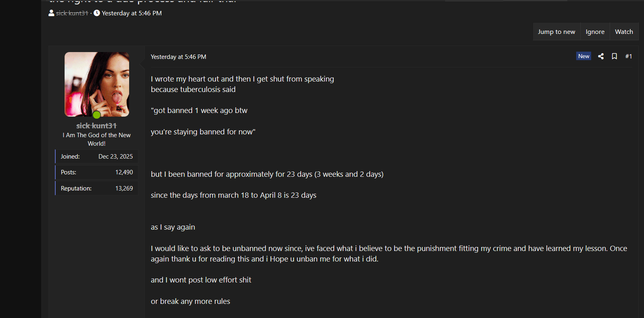Click the thread starter username in the header
Screen dimensions: 644x318
(72, 13)
